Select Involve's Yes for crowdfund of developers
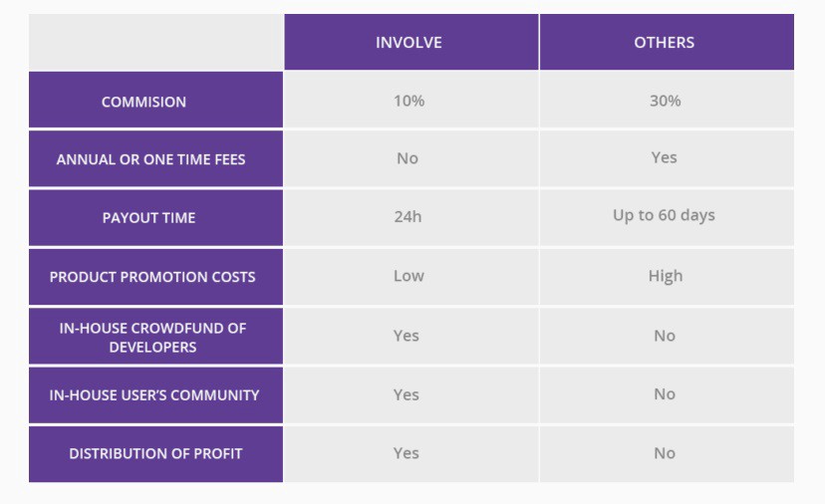825x504 pixels. [x=412, y=337]
